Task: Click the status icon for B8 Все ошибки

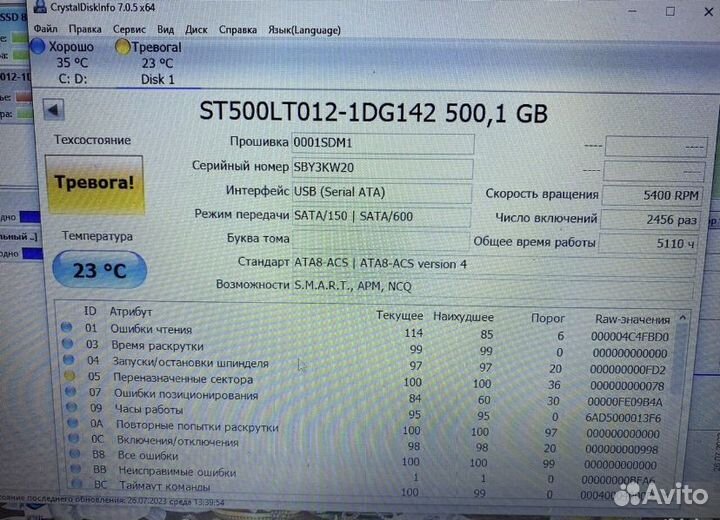Action: coord(74,453)
